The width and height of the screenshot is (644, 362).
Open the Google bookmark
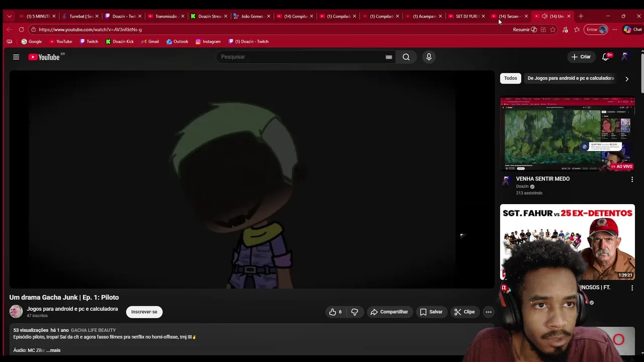32,42
